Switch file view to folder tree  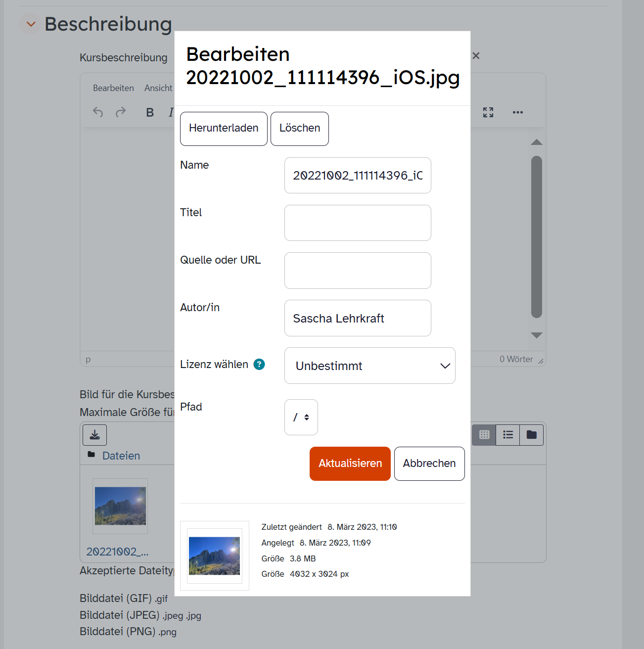[532, 435]
